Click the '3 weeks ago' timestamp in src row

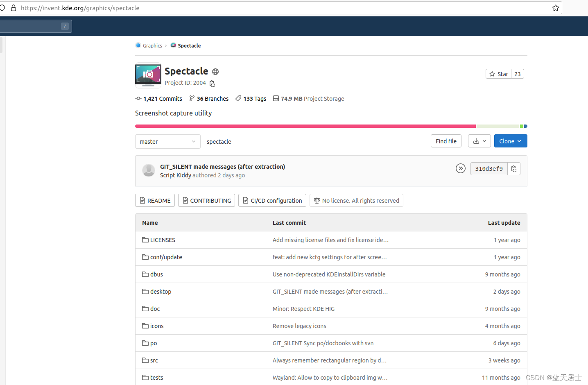pos(504,360)
